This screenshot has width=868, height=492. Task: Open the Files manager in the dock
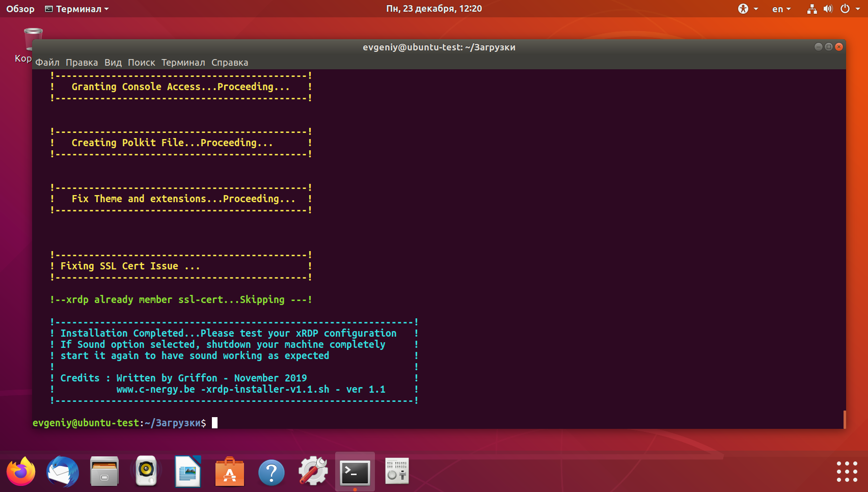coord(104,472)
